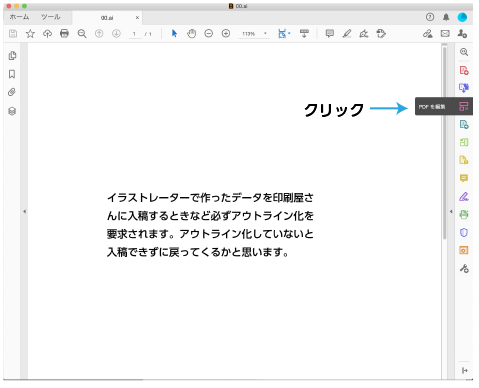Viewport: 479px width, 388px height.
Task: Open the notifications bell
Action: point(446,17)
